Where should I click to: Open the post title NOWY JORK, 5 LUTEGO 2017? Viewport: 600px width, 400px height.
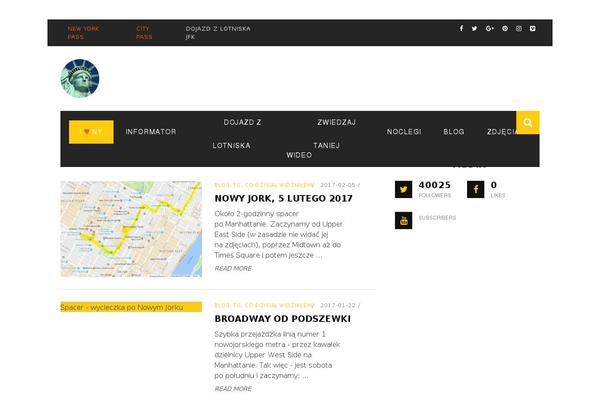(x=283, y=198)
